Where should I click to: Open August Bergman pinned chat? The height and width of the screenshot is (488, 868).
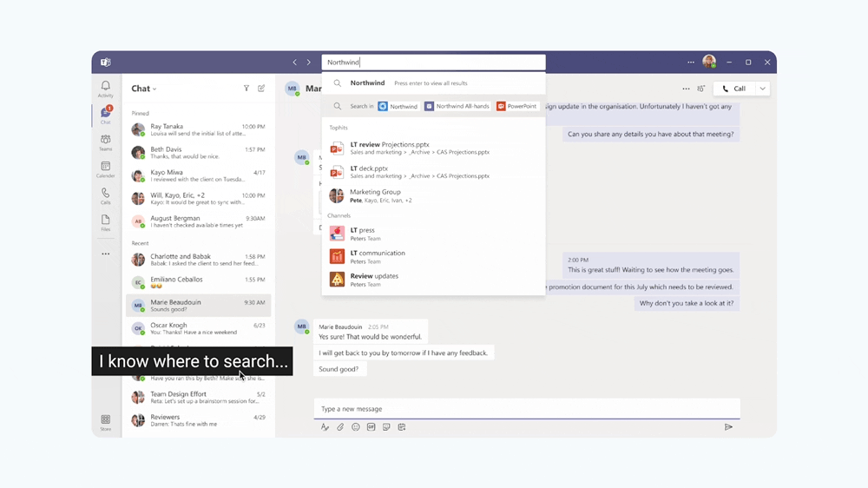[198, 221]
